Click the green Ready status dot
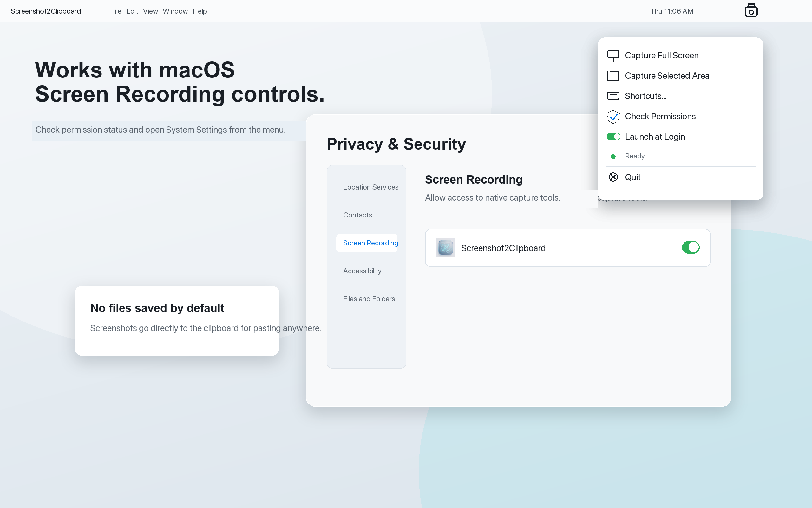This screenshot has width=812, height=508. (613, 157)
